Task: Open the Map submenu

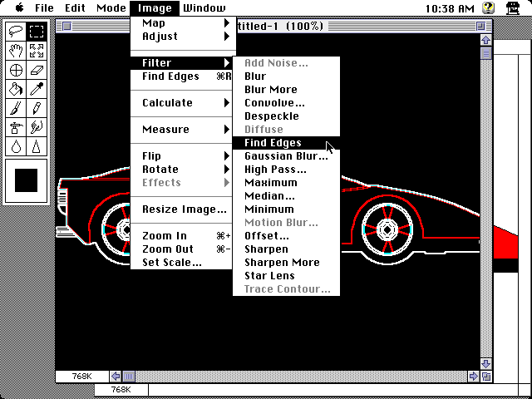Action: point(183,23)
